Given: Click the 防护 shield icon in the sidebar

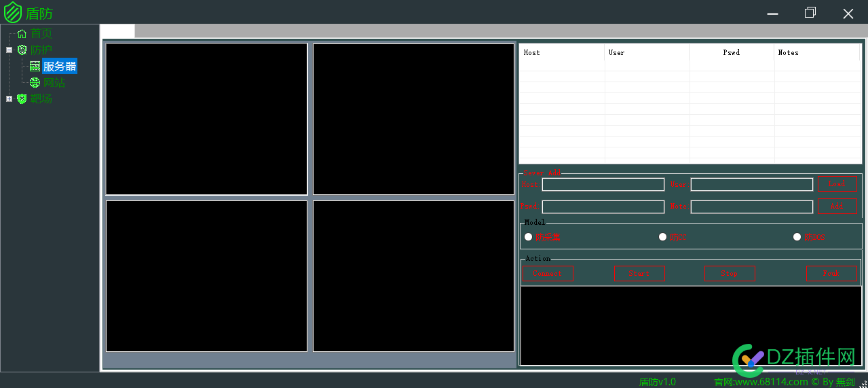Looking at the screenshot, I should point(22,50).
